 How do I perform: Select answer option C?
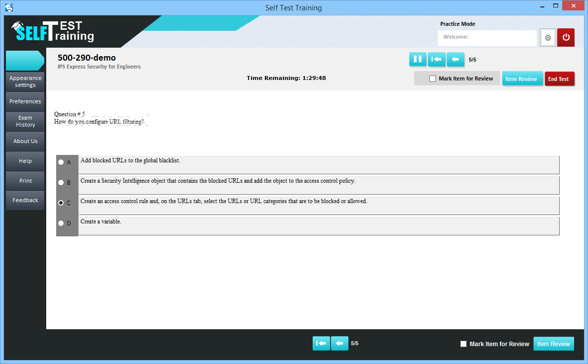click(61, 203)
